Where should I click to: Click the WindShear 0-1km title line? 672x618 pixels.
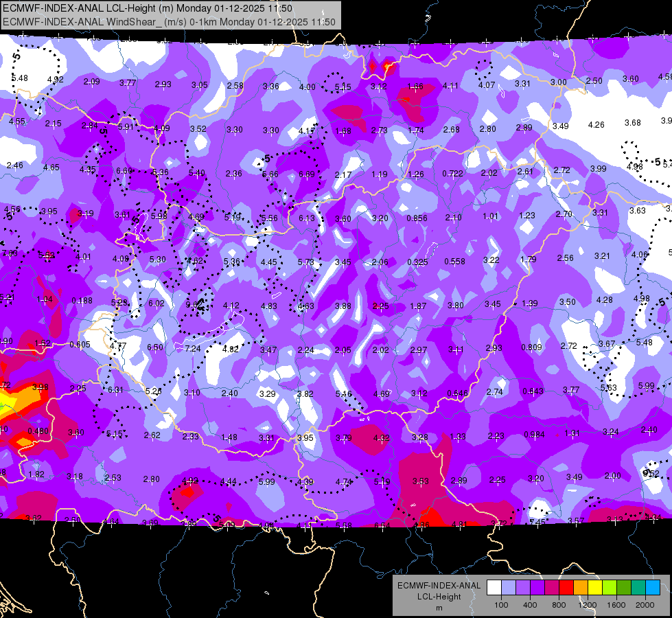point(169,22)
